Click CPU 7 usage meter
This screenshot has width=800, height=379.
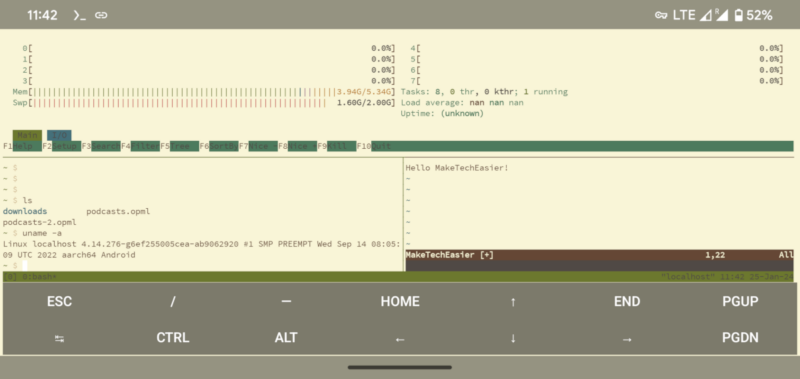click(596, 81)
